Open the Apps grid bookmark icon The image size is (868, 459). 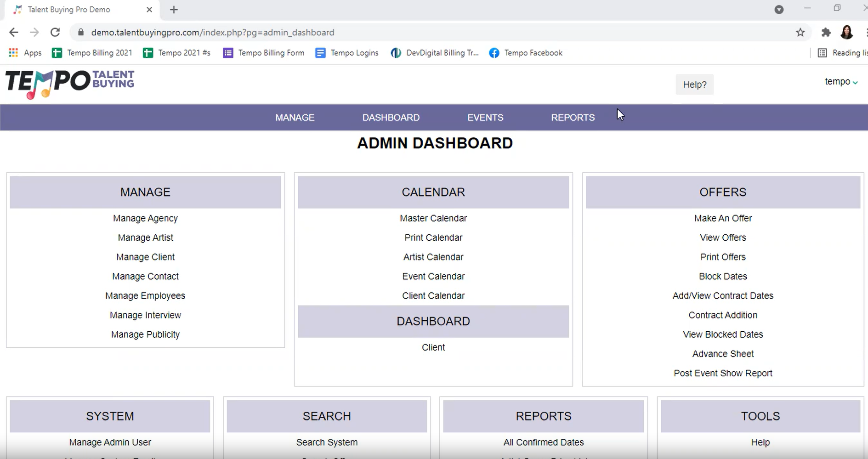click(13, 53)
